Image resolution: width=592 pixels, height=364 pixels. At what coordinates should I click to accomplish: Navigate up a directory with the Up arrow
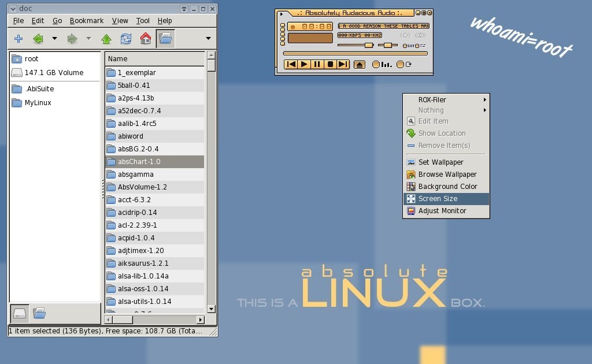click(x=107, y=38)
